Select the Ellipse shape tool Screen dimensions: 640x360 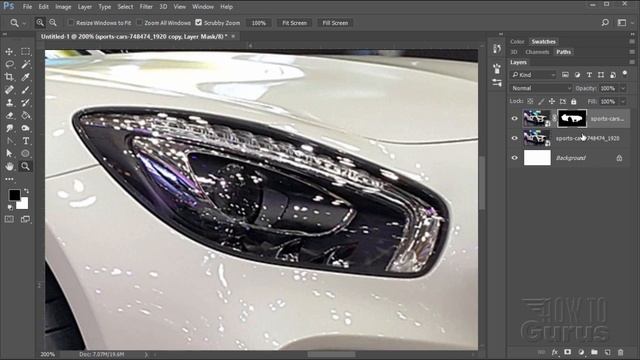pyautogui.click(x=25, y=153)
